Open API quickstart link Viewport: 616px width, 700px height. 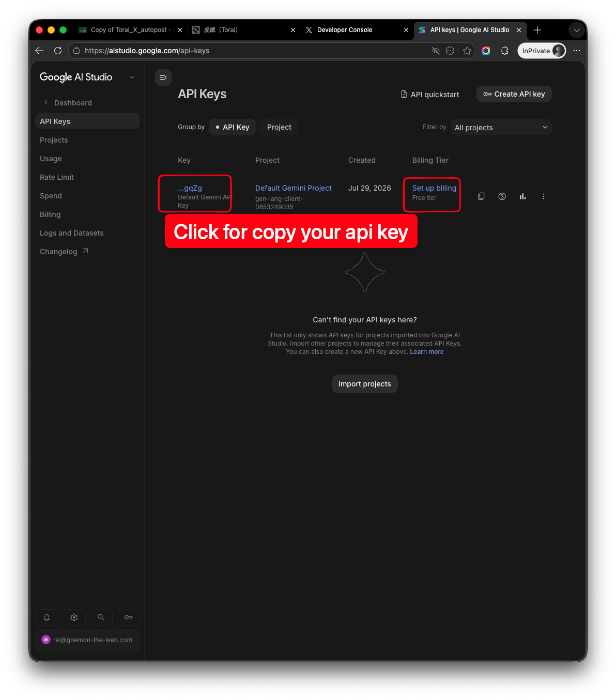[x=430, y=95]
